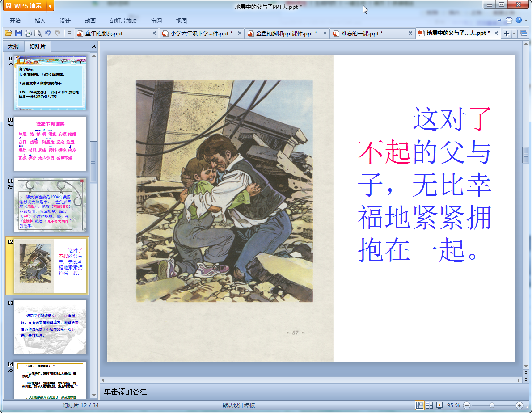Click the animation star icon under slide 14
The width and height of the screenshot is (532, 413).
point(11,370)
